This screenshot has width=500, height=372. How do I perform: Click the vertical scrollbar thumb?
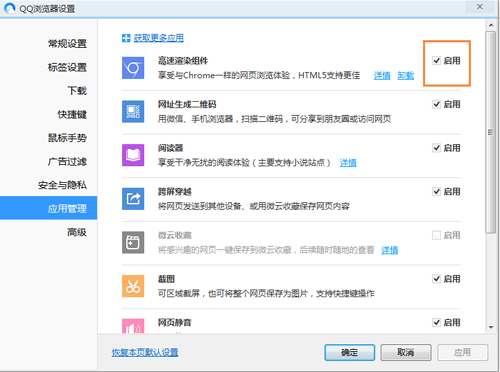coord(490,132)
